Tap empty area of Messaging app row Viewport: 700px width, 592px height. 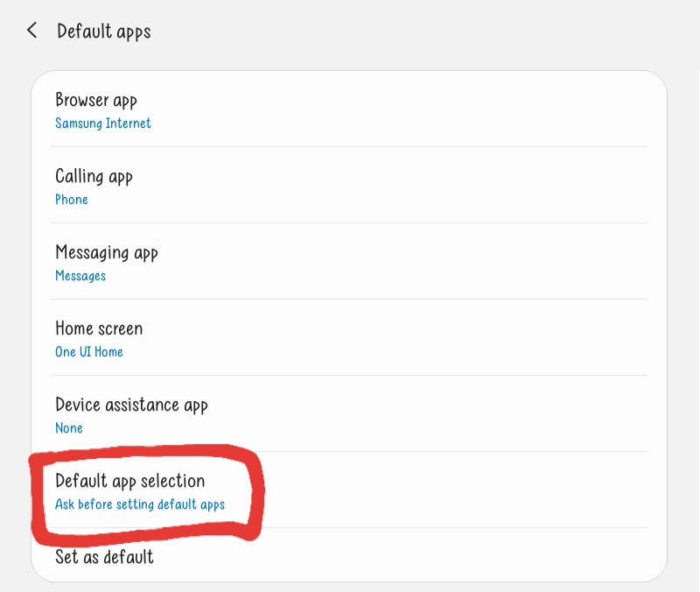(x=402, y=261)
